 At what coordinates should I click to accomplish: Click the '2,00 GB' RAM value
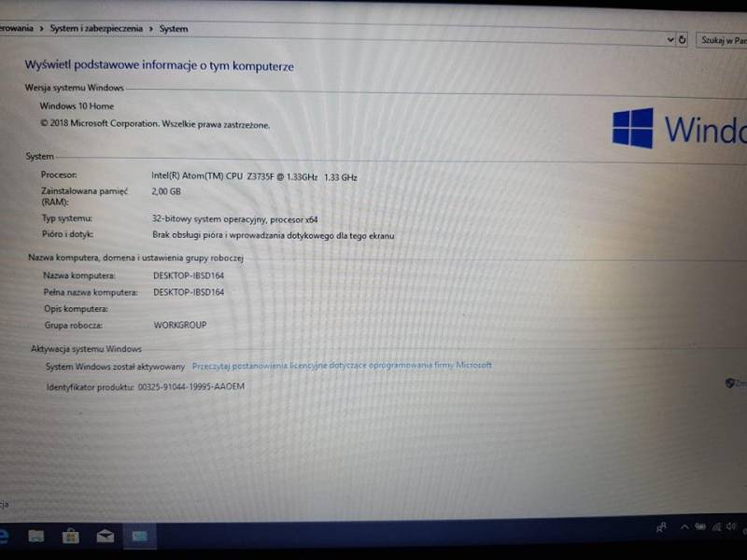pyautogui.click(x=166, y=191)
